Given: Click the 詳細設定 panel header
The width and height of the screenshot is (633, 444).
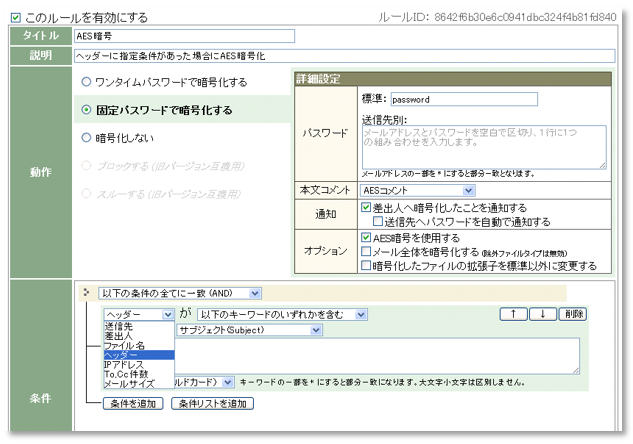Looking at the screenshot, I should coord(453,79).
